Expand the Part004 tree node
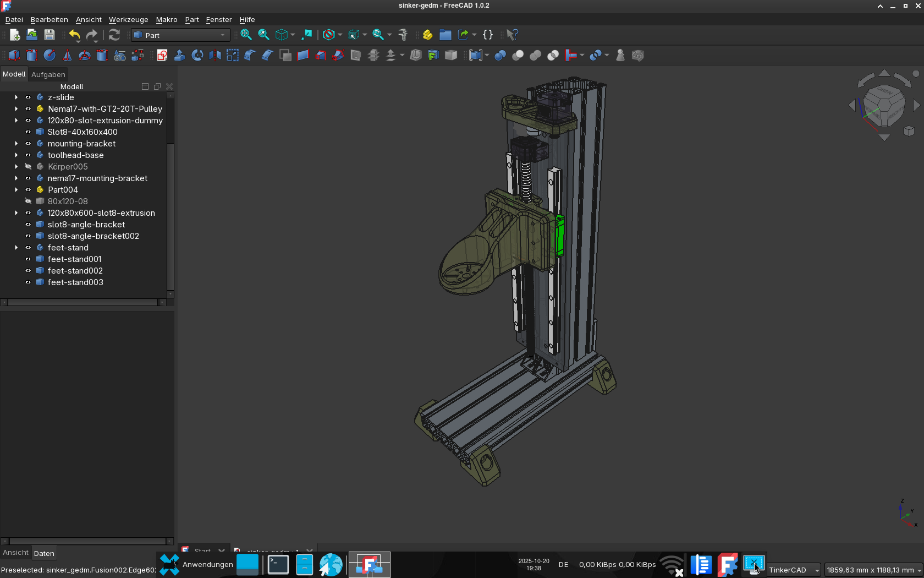This screenshot has height=578, width=924. (16, 190)
